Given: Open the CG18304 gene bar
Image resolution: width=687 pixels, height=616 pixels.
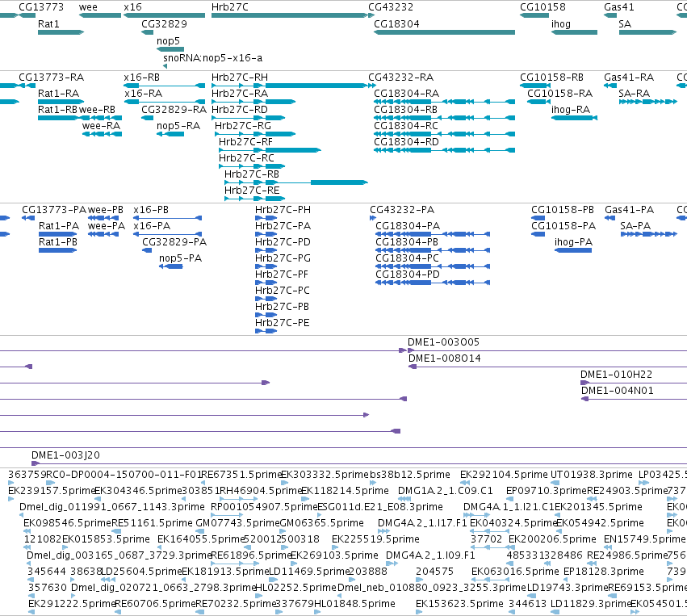Looking at the screenshot, I should click(444, 32).
